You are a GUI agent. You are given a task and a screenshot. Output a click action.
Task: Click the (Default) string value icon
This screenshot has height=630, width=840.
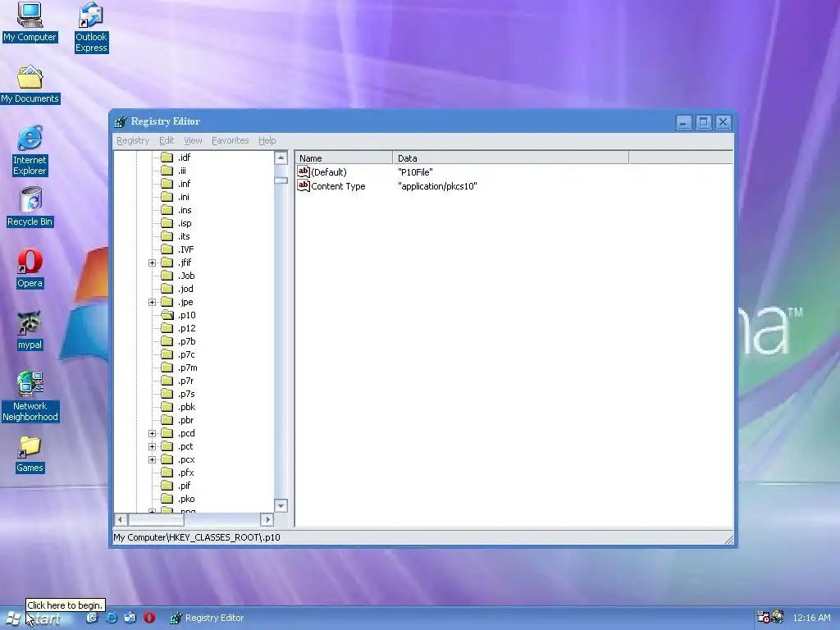click(304, 171)
